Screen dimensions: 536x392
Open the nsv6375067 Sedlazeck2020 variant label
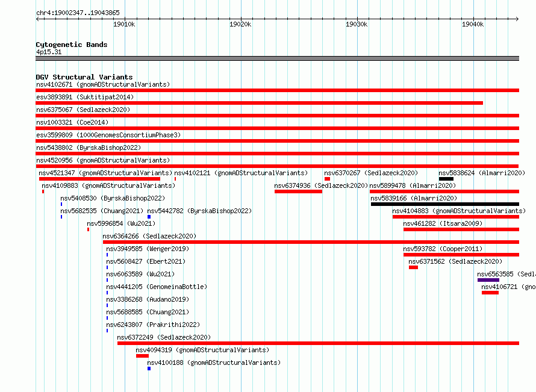coord(83,110)
